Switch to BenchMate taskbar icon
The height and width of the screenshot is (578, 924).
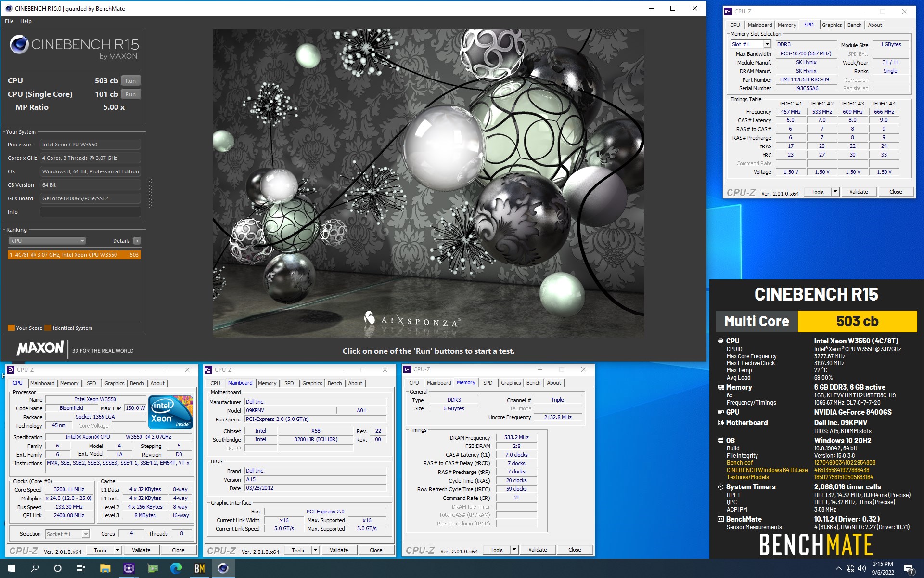[200, 568]
